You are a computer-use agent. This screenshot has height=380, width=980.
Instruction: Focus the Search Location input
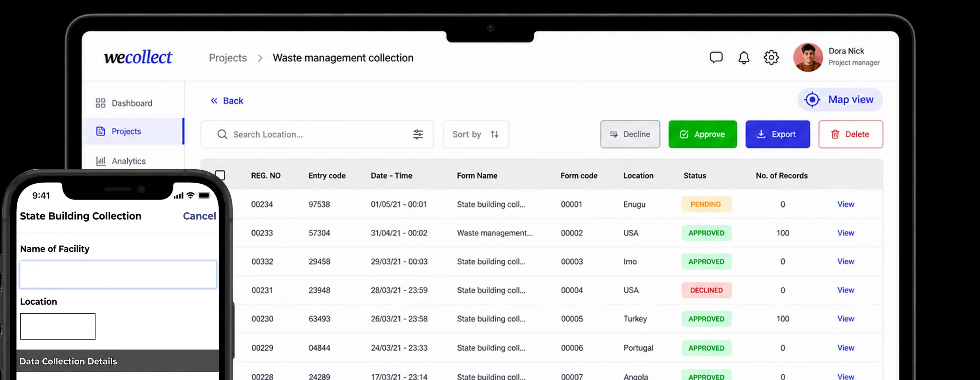click(x=317, y=134)
